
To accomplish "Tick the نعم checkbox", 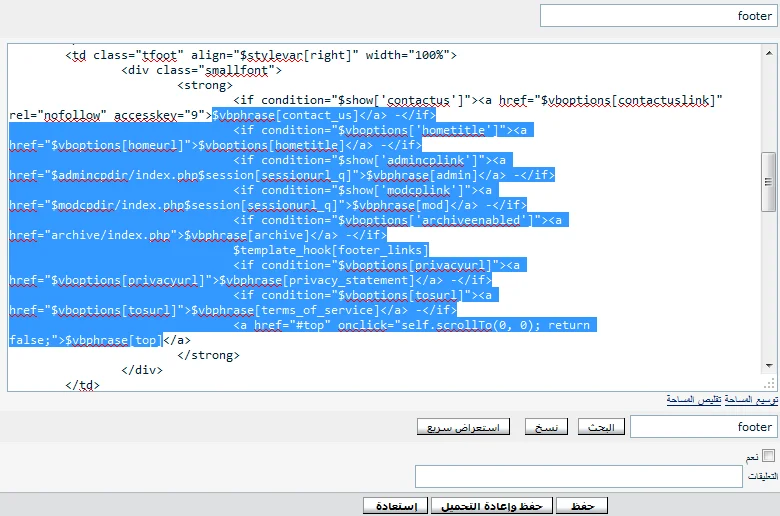I will [768, 456].
